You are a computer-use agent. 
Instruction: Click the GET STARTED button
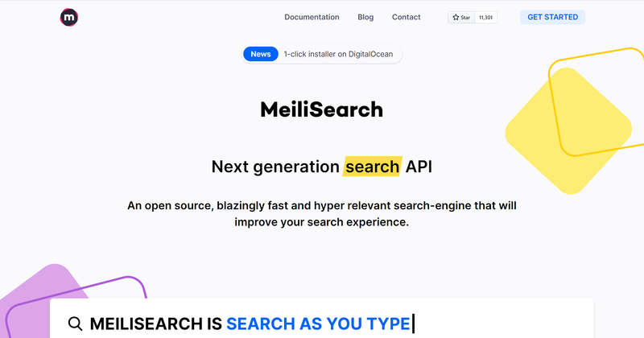tap(552, 17)
